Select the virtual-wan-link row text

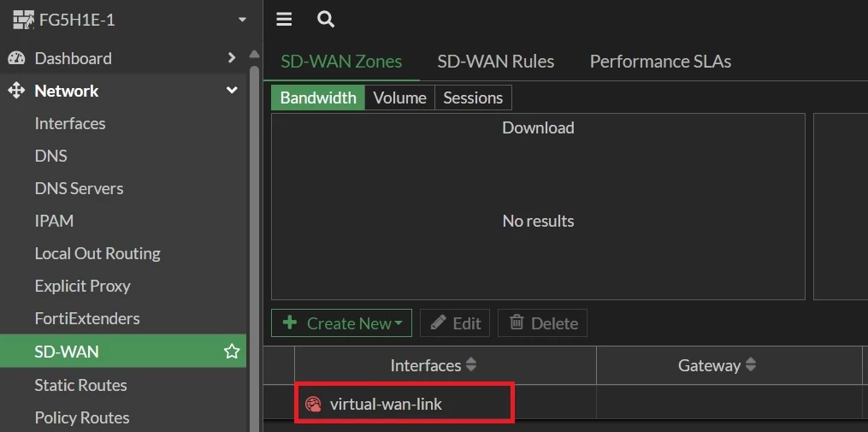click(386, 405)
